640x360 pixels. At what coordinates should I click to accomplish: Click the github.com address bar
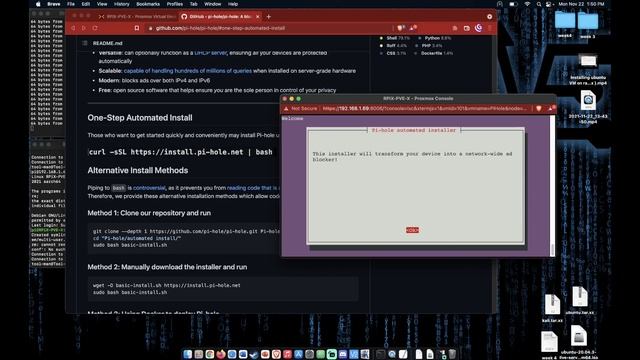click(269, 28)
